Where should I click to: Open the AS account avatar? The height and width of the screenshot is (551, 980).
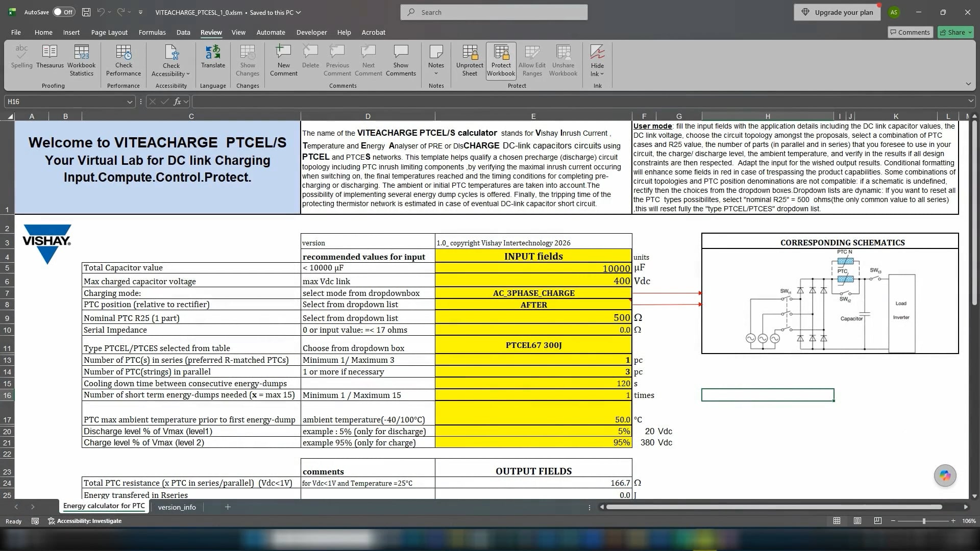point(894,12)
